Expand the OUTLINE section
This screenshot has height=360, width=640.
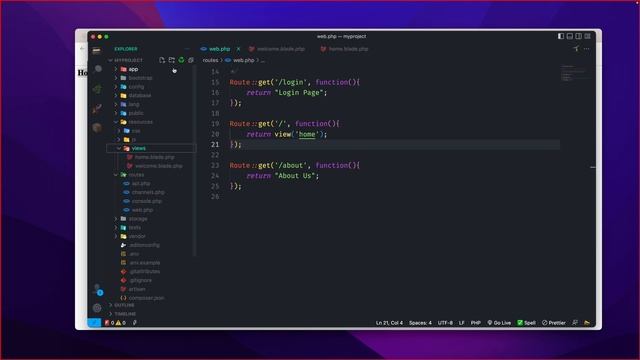click(x=124, y=305)
